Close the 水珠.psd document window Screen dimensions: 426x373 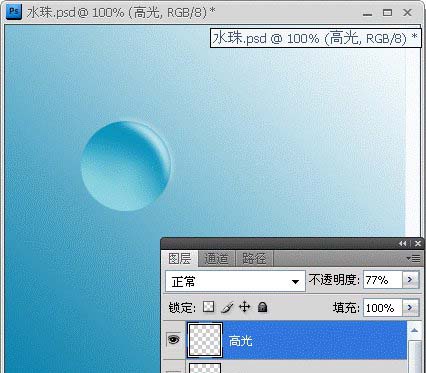click(x=407, y=13)
